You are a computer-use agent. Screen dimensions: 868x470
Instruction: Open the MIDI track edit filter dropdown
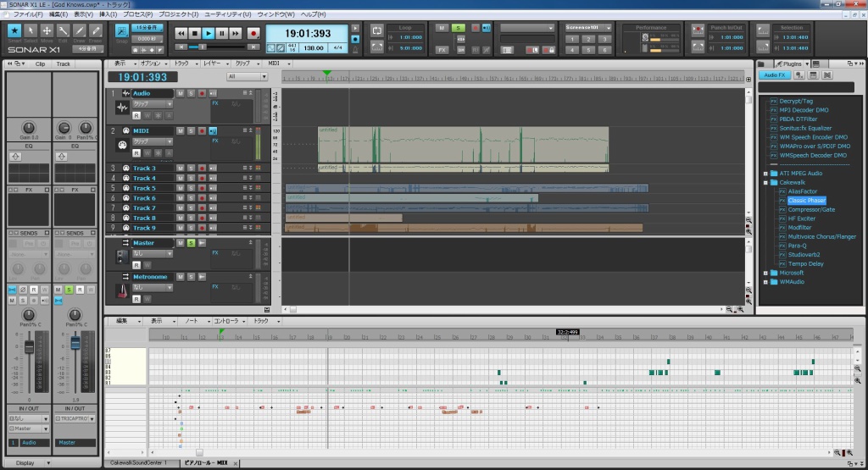153,141
